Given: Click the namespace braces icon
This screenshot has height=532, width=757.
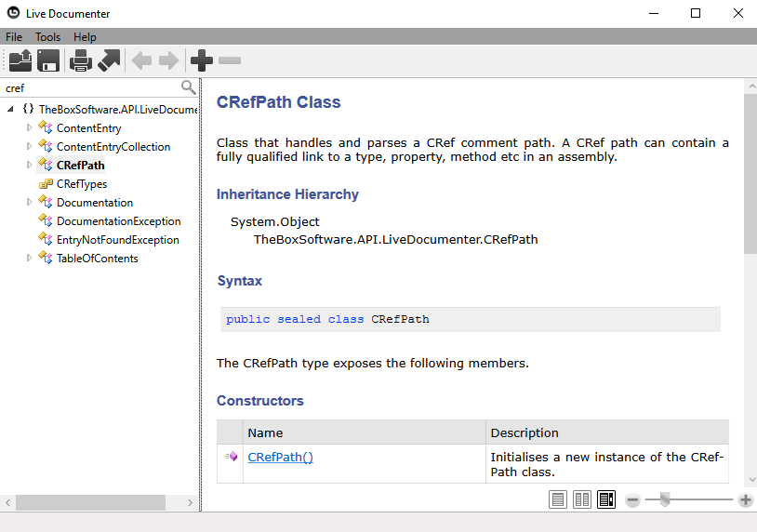Looking at the screenshot, I should [29, 109].
